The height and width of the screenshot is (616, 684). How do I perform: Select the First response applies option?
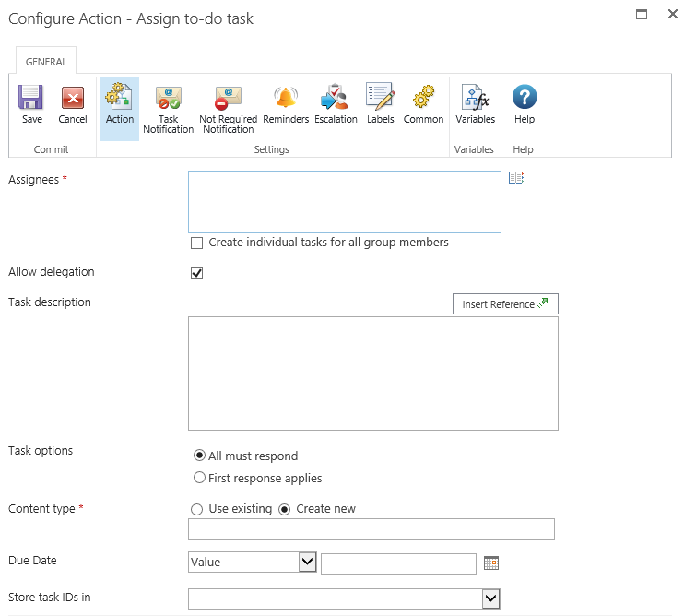199,478
